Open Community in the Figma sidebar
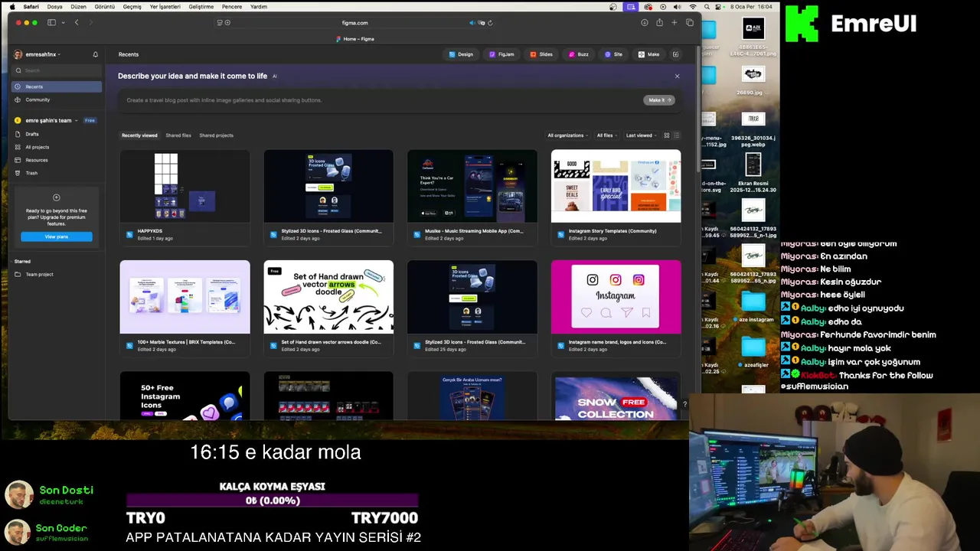980x551 pixels. pyautogui.click(x=57, y=99)
